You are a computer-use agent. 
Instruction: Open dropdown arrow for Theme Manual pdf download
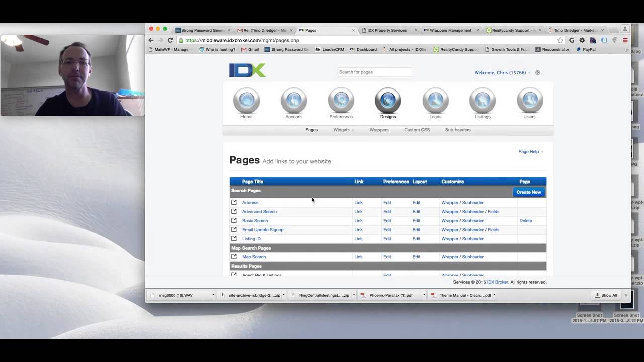pyautogui.click(x=494, y=295)
